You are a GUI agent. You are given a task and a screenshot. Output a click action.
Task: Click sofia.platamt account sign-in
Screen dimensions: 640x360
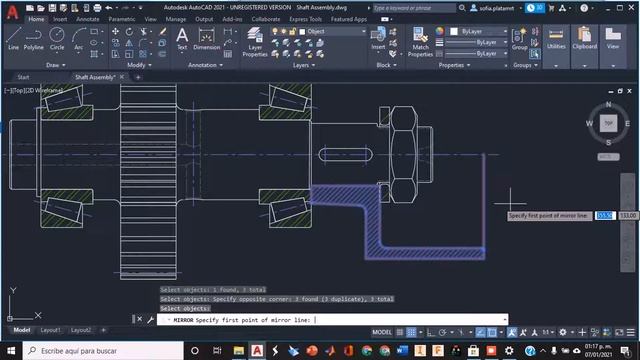[x=496, y=8]
